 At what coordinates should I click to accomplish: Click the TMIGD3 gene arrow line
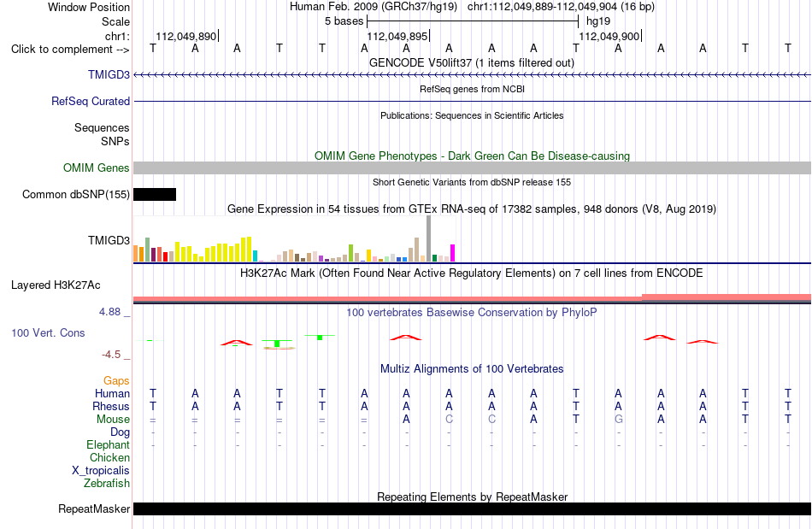(x=473, y=75)
